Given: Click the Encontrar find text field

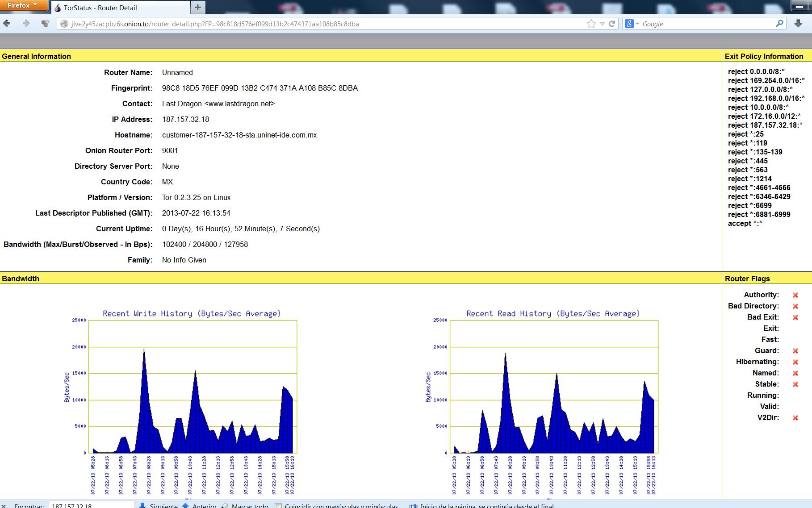Looking at the screenshot, I should [91, 505].
